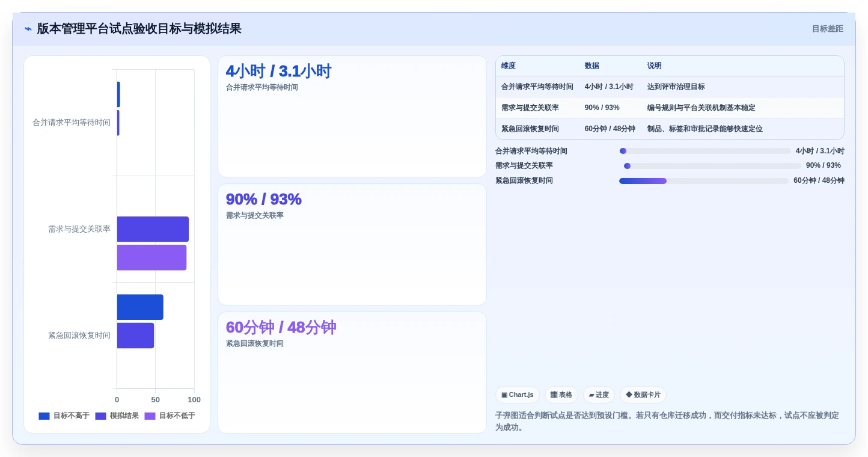Click the 目标差距 label in header
This screenshot has height=457, width=868.
coord(827,29)
